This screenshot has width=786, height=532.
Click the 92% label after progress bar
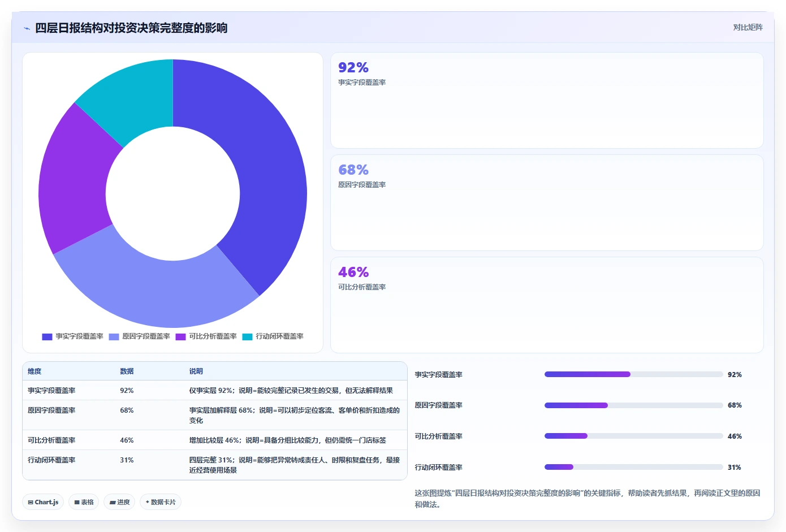tap(735, 375)
